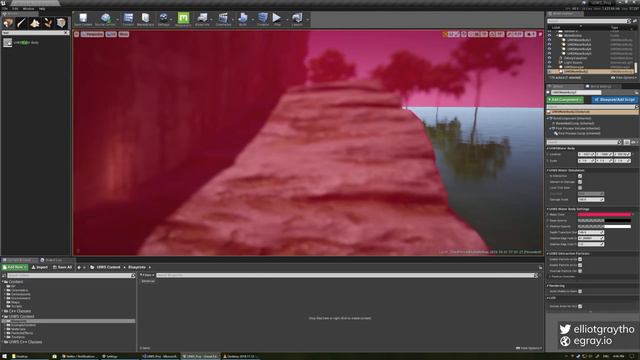Click the maximize viewport icon at viewport corner
This screenshot has height=360, width=640.
(540, 34)
